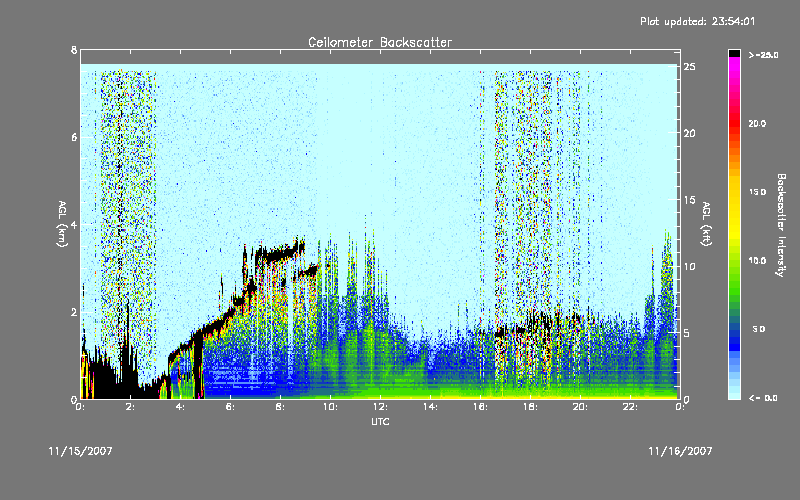The width and height of the screenshot is (800, 500).
Task: Click the '6' km tick on the left axis
Action: click(74, 137)
